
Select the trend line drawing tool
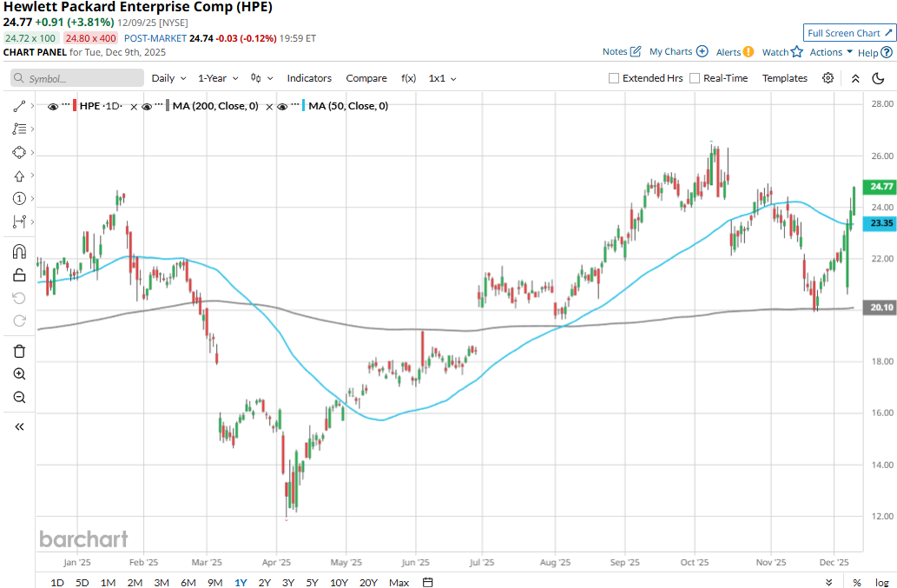19,106
